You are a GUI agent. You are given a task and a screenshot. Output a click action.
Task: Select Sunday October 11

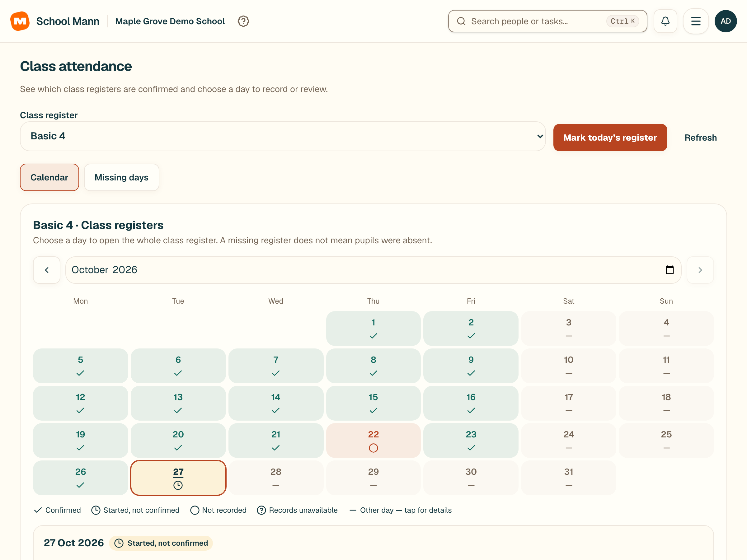click(x=666, y=366)
